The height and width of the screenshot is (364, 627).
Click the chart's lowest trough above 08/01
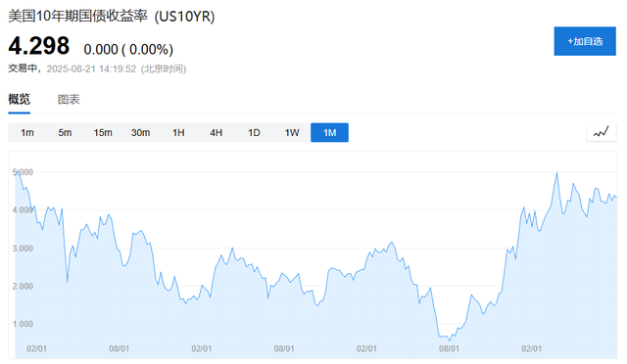450,340
